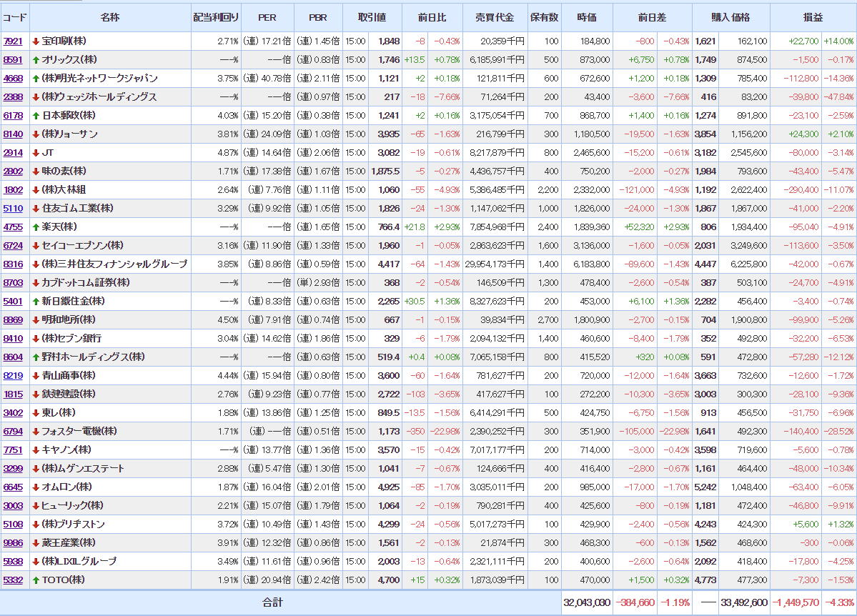Select the 配当利回り column header
The width and height of the screenshot is (857, 616).
pyautogui.click(x=216, y=17)
